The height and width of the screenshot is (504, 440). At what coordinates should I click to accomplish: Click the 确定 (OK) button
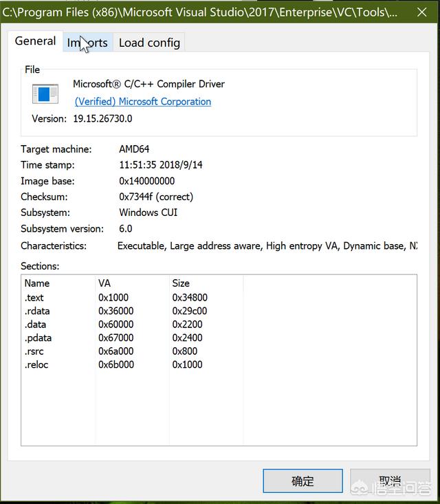pyautogui.click(x=302, y=481)
